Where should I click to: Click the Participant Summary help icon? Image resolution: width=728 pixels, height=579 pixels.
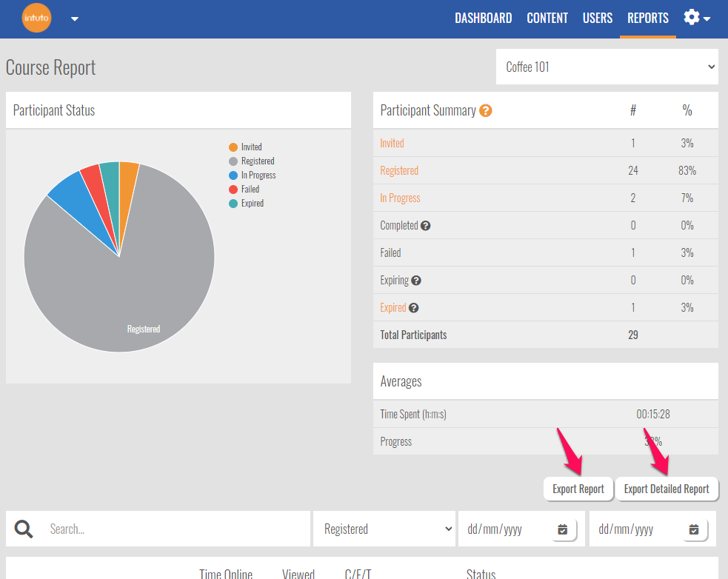[486, 111]
